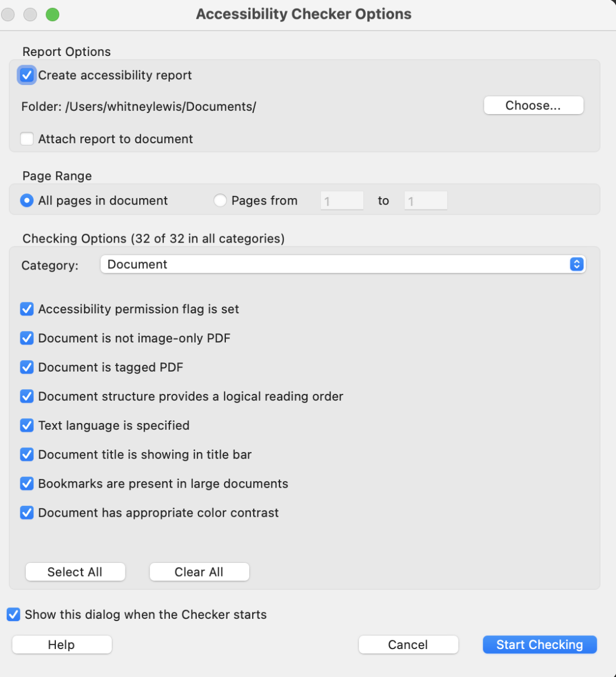Disable logical reading order check
Image resolution: width=616 pixels, height=677 pixels.
[x=27, y=396]
